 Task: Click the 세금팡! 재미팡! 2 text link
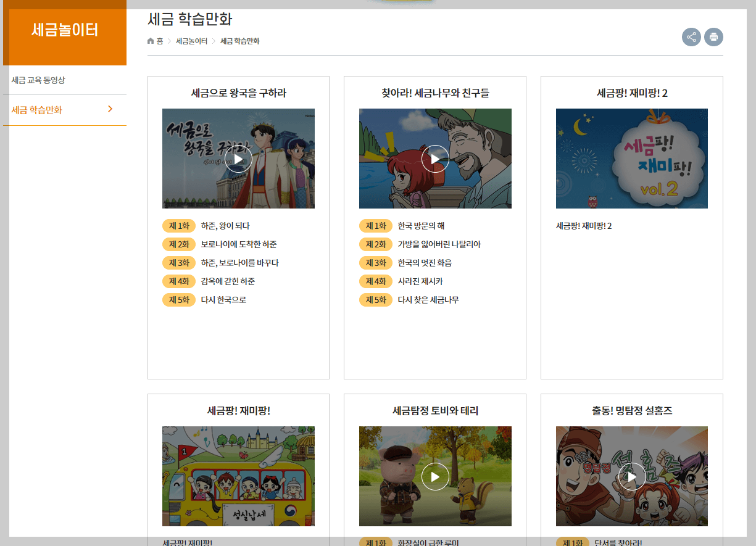[584, 226]
